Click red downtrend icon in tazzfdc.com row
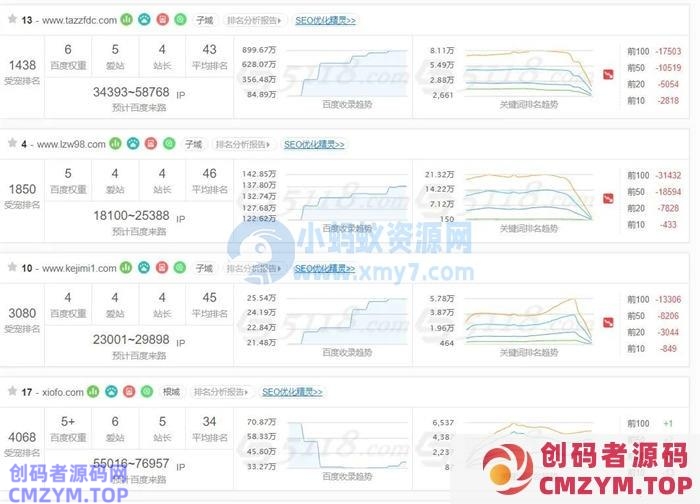The height and width of the screenshot is (504, 700). click(609, 73)
